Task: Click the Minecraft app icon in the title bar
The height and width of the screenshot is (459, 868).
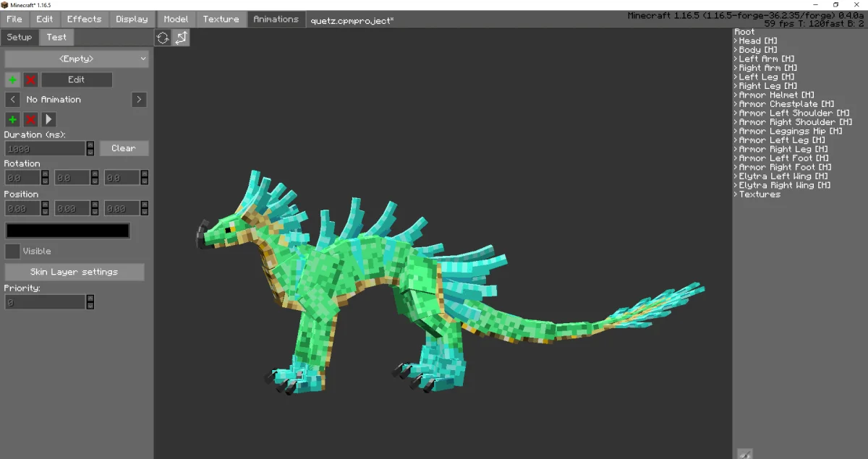Action: [x=4, y=4]
